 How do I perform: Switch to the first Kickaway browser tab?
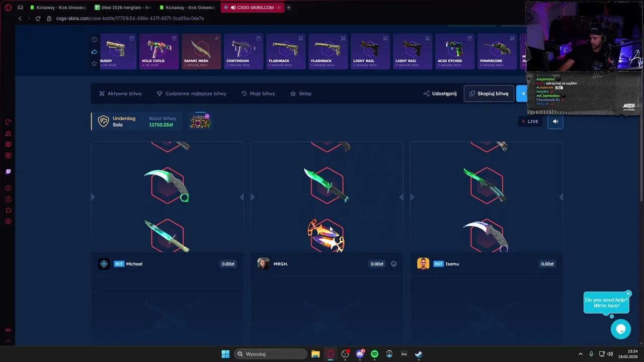point(58,8)
